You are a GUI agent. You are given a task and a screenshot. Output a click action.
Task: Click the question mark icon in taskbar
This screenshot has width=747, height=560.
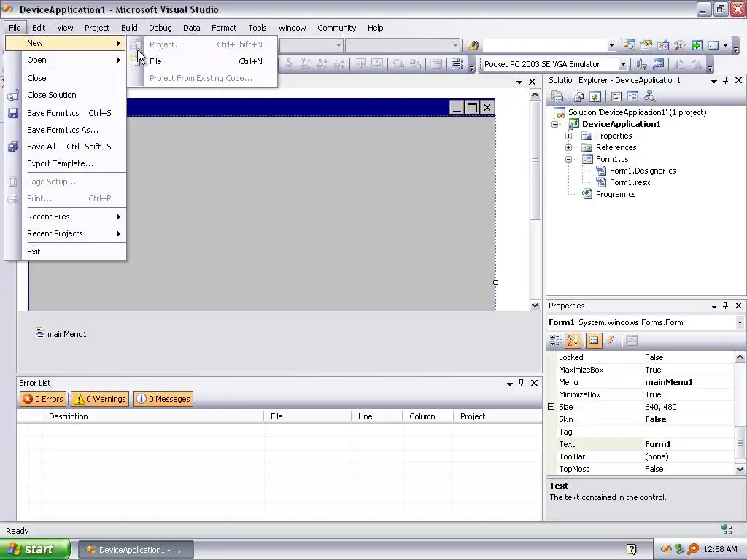631,549
